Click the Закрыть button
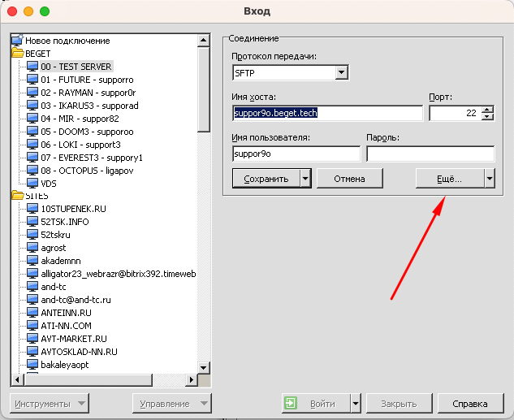Viewport: 514px width, 420px height. pos(399,403)
